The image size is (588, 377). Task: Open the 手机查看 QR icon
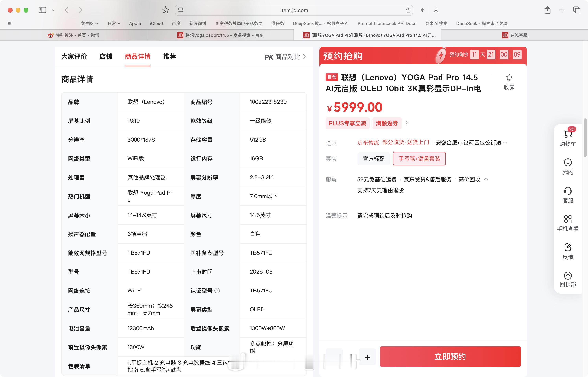pos(568,219)
